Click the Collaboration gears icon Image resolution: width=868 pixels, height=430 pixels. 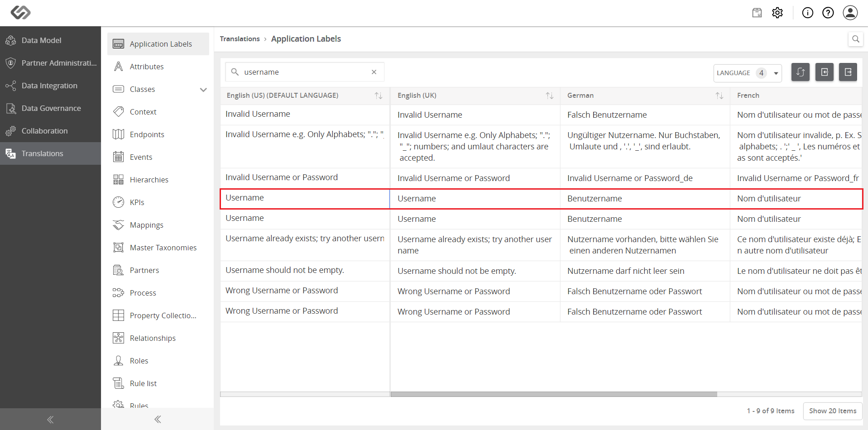point(11,131)
